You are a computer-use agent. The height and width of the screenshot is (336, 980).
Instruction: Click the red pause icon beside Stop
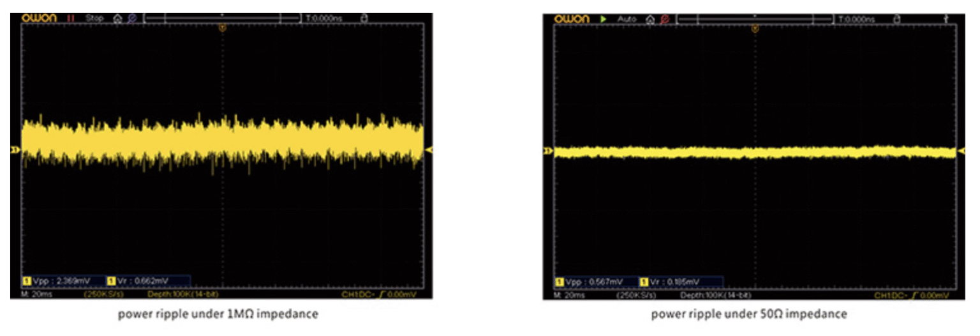point(71,19)
